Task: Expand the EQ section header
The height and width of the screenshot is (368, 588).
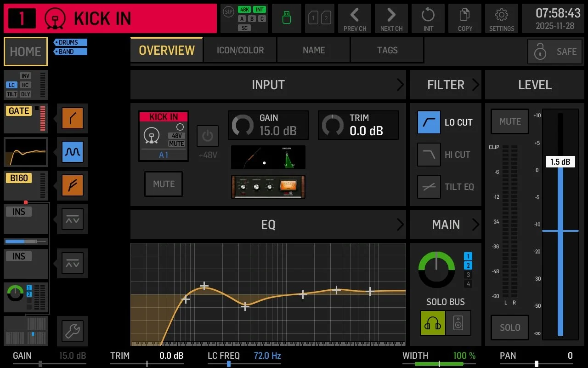Action: coord(268,224)
